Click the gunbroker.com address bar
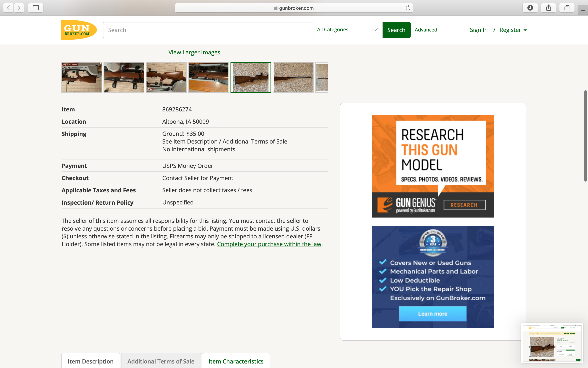Screen dimensions: 588x368 pos(294,8)
